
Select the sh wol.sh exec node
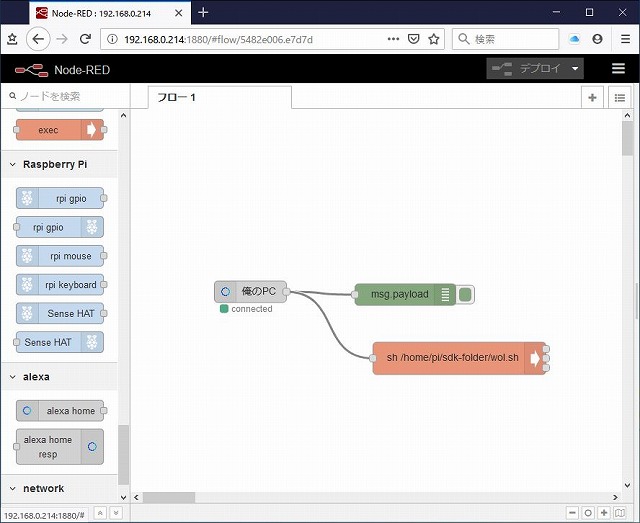[x=459, y=358]
